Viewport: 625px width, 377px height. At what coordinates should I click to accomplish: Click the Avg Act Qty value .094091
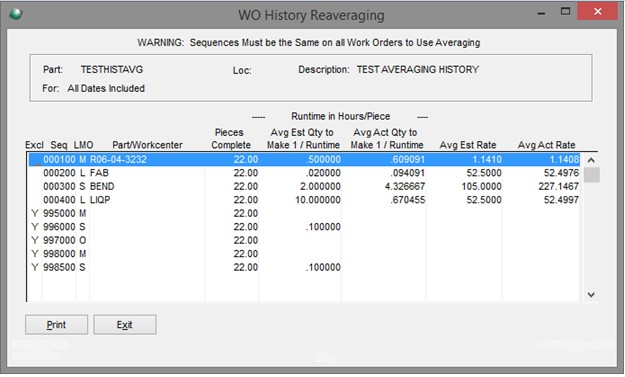click(407, 173)
